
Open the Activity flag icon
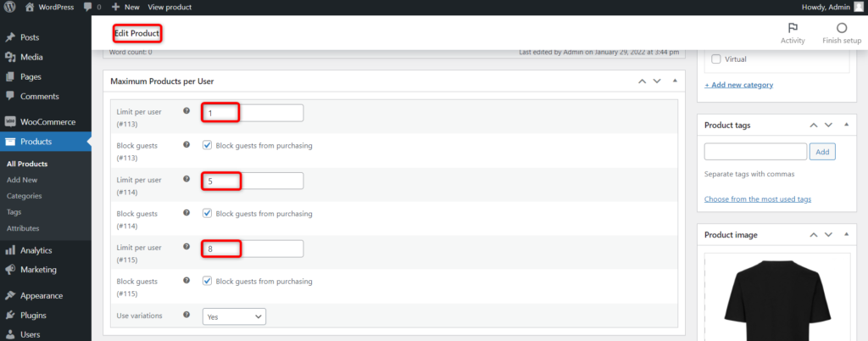pyautogui.click(x=793, y=28)
